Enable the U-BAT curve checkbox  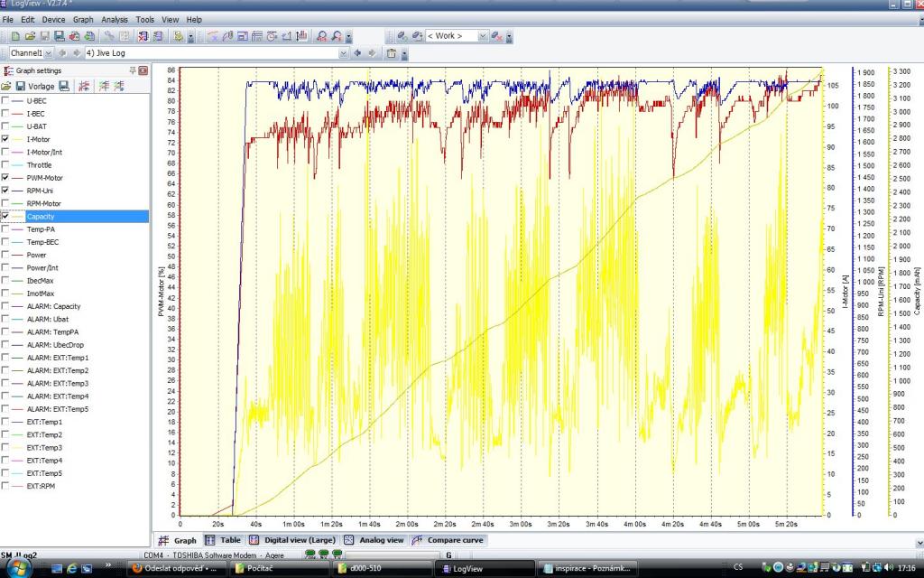pyautogui.click(x=7, y=126)
